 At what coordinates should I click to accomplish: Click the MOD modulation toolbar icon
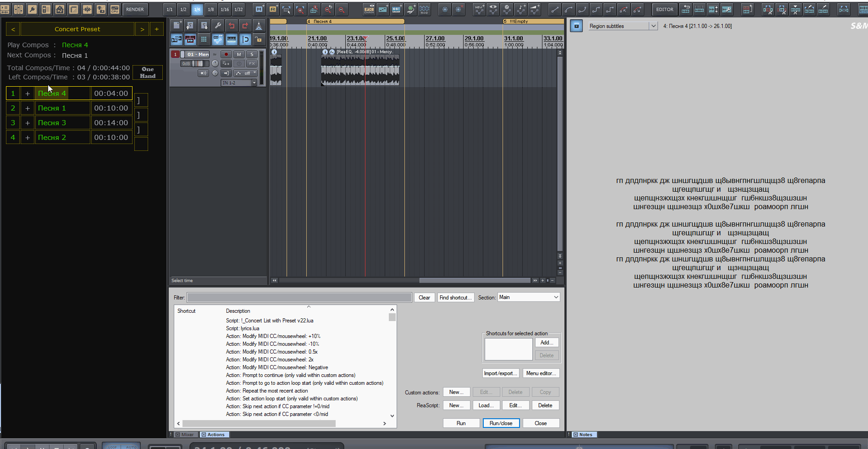[x=424, y=9]
